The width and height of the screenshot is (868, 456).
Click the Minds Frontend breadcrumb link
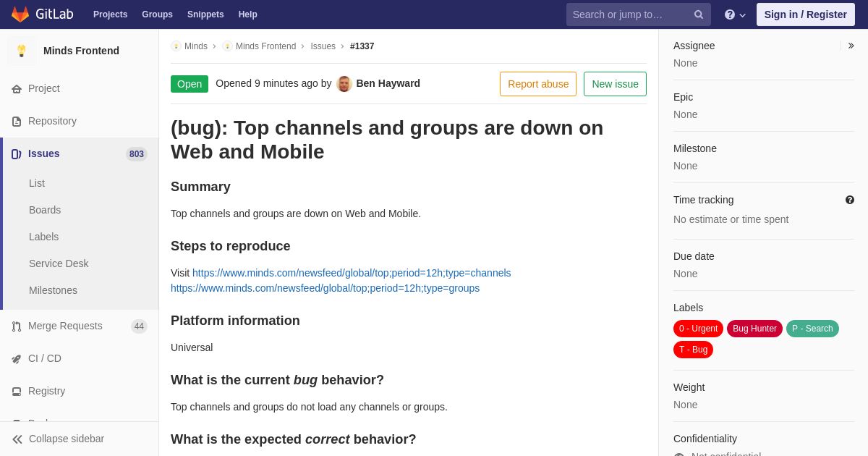pos(265,46)
